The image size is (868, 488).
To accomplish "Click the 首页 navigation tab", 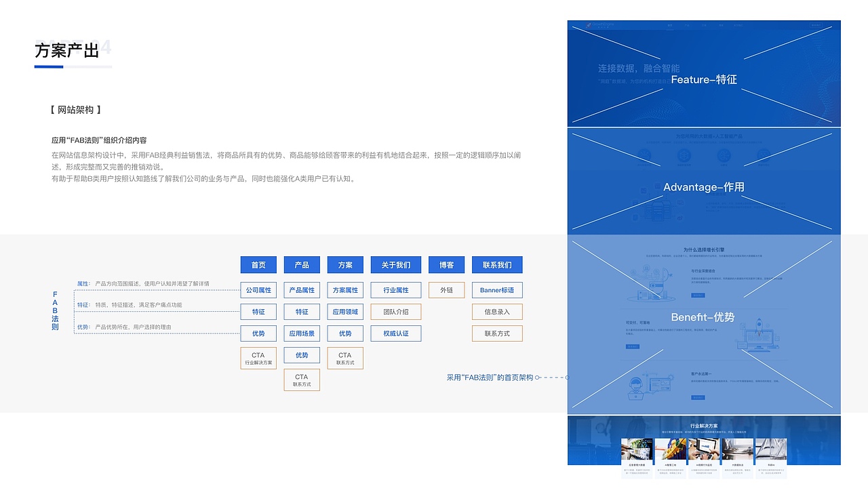I will 258,265.
